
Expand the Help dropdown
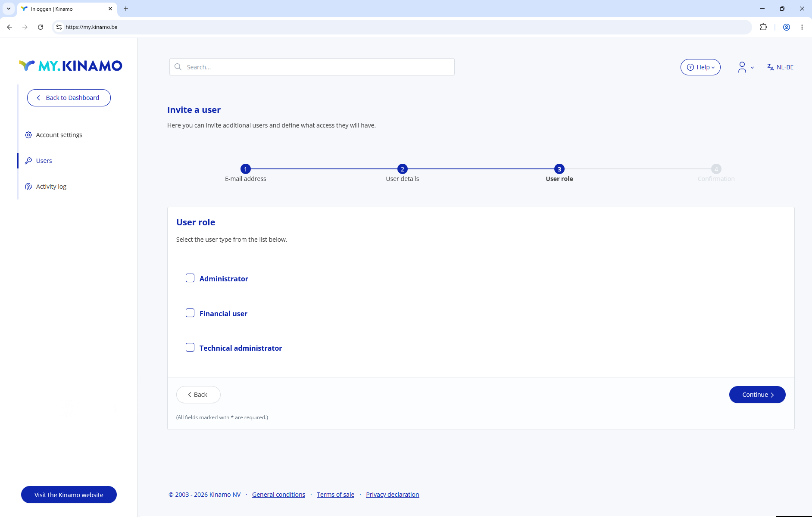pos(700,67)
